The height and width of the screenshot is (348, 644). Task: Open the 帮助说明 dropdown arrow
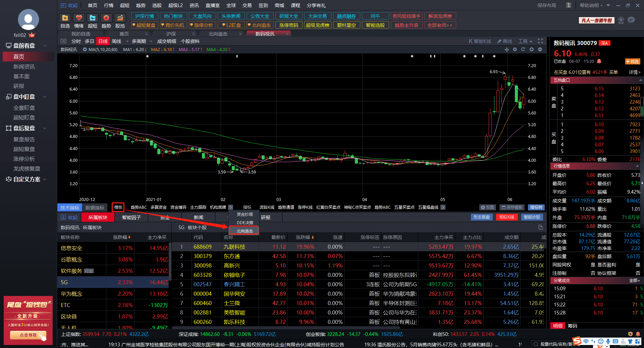click(608, 5)
